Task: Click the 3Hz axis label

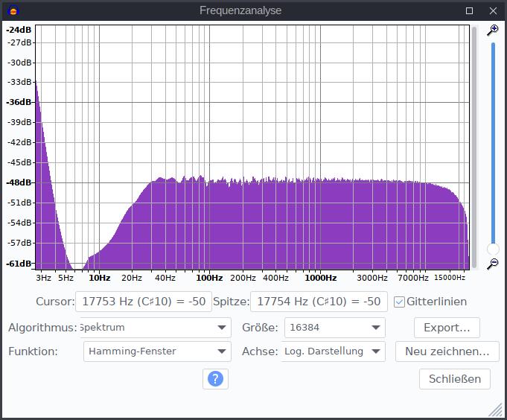Action: (x=43, y=278)
